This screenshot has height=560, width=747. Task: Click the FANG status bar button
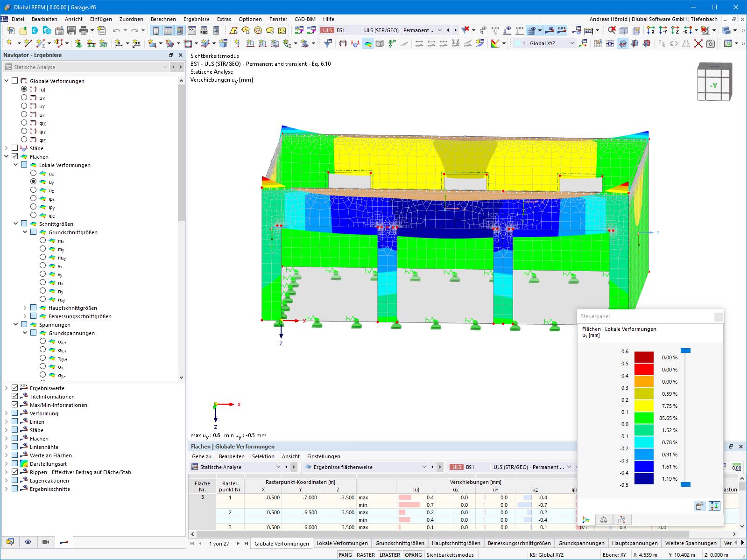coord(345,555)
